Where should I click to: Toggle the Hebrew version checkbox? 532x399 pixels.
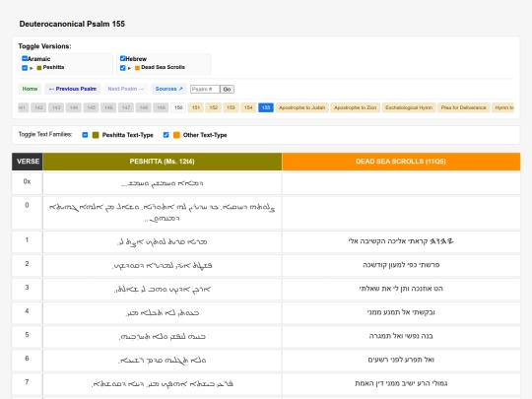[123, 58]
